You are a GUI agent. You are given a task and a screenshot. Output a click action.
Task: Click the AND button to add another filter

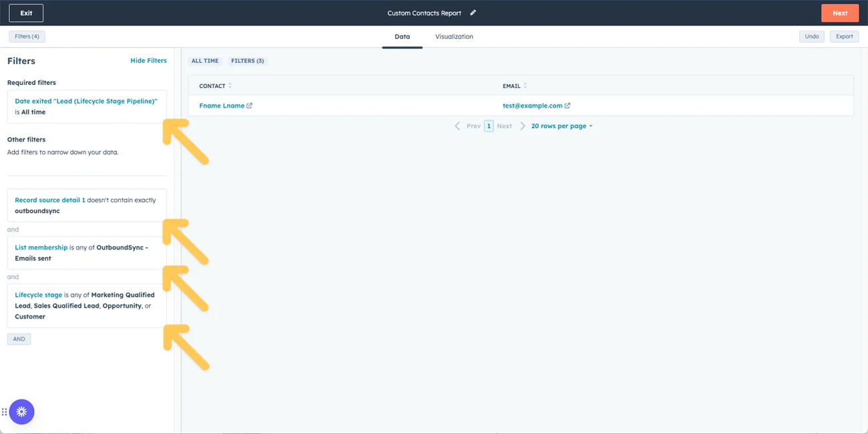coord(19,339)
